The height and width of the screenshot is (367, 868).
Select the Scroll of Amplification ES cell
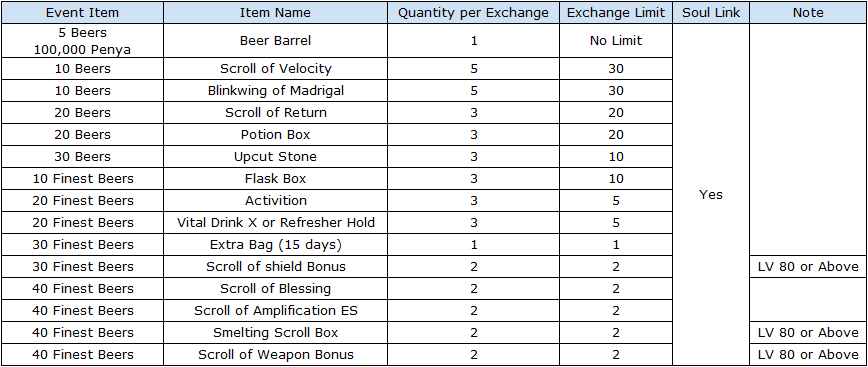[x=275, y=311]
